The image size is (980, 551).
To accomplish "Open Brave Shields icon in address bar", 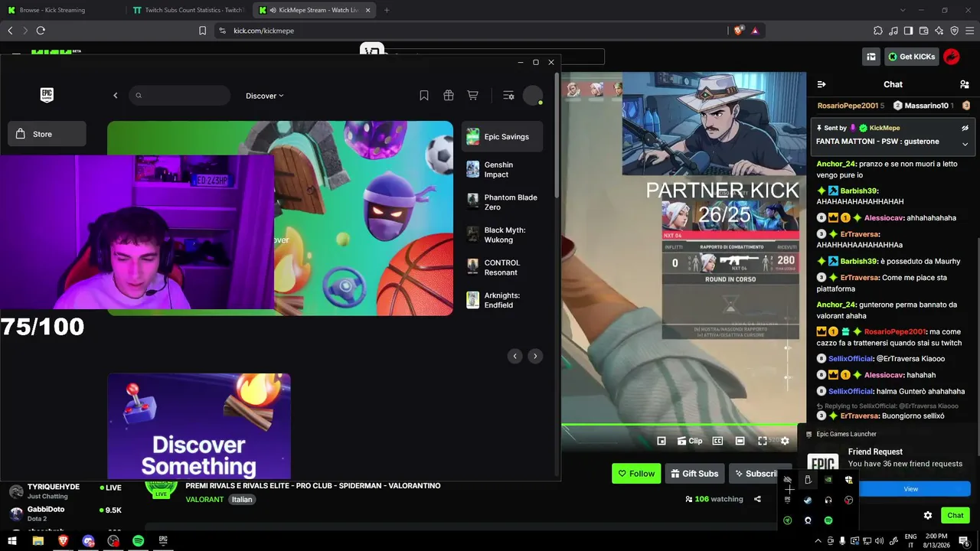I will click(738, 31).
